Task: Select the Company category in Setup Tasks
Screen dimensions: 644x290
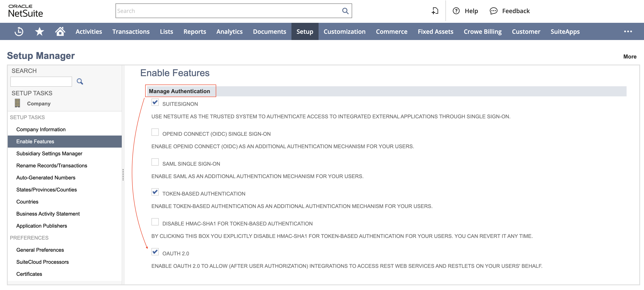Action: point(39,103)
